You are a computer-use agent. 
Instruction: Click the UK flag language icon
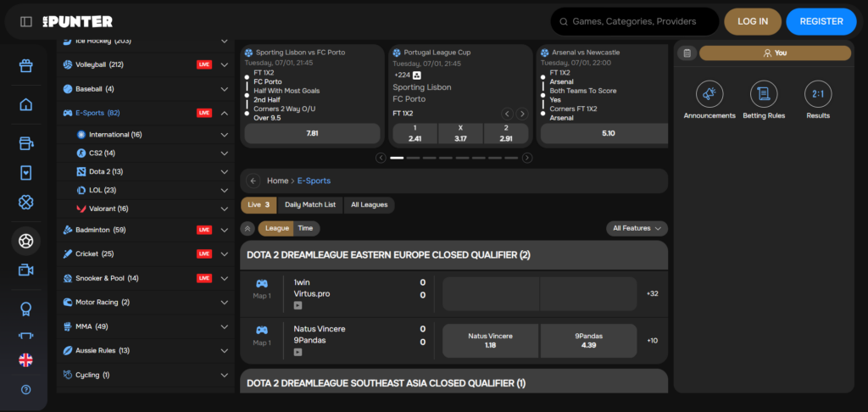(x=26, y=359)
